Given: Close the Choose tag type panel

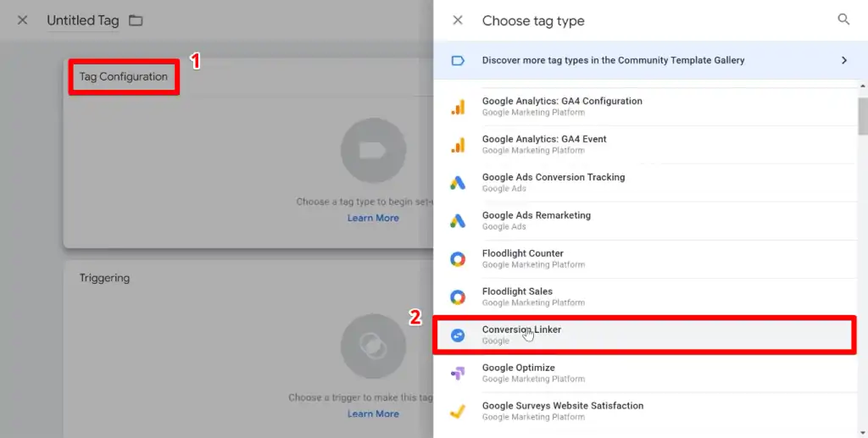Looking at the screenshot, I should [458, 20].
